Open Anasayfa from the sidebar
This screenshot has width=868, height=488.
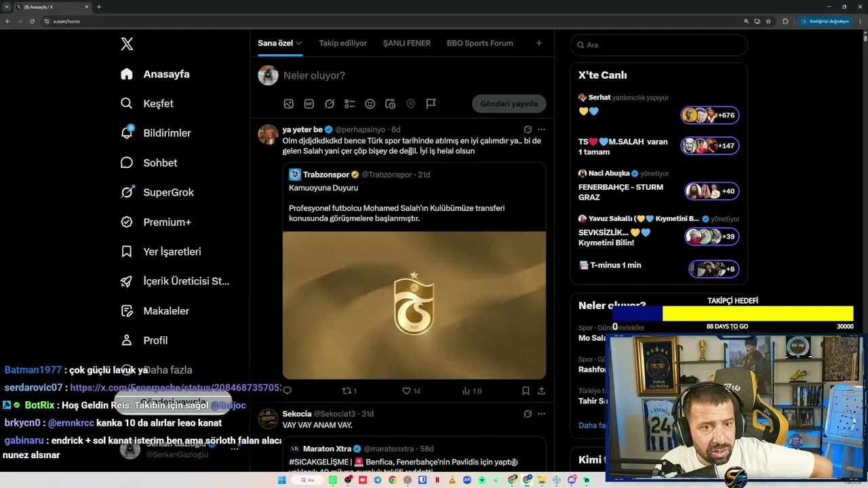click(155, 74)
